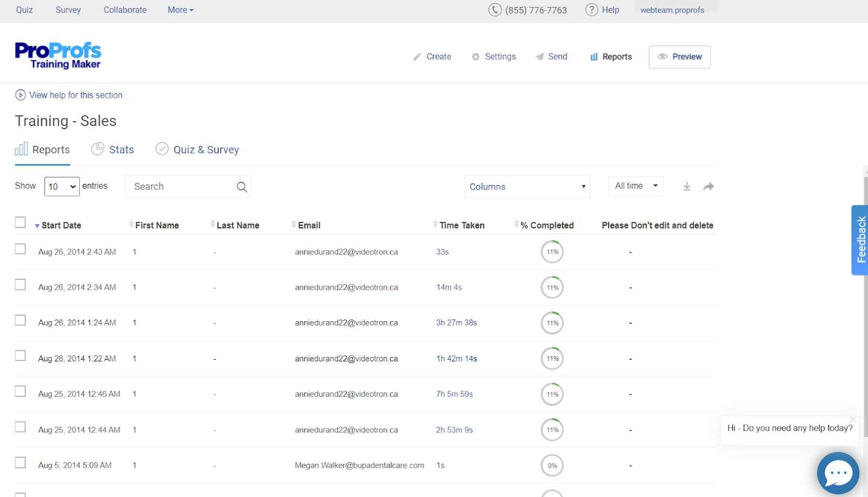Click the sort arrows beside First Name
The width and height of the screenshot is (868, 497).
point(131,224)
